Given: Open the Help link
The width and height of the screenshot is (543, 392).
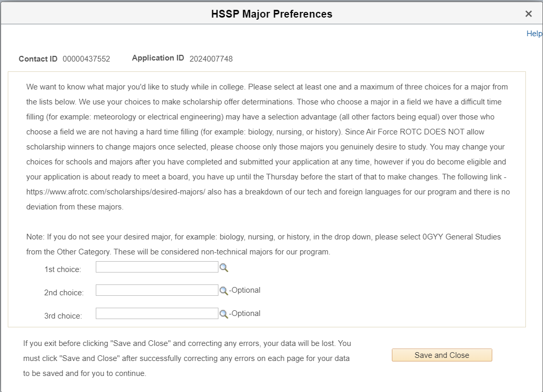Looking at the screenshot, I should point(534,34).
